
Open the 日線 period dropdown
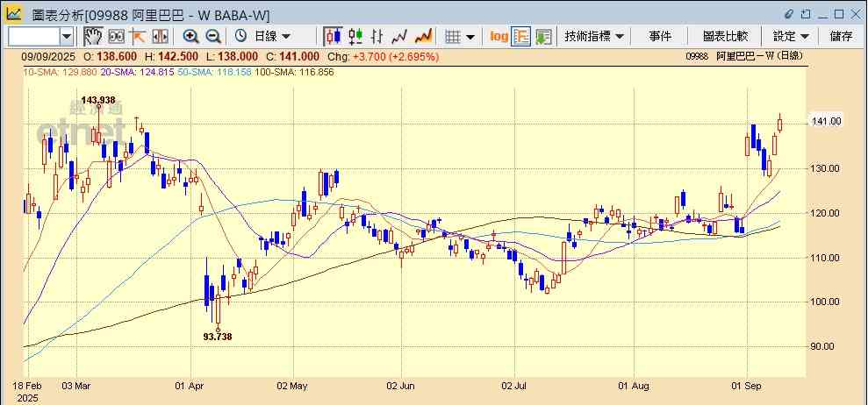point(271,37)
